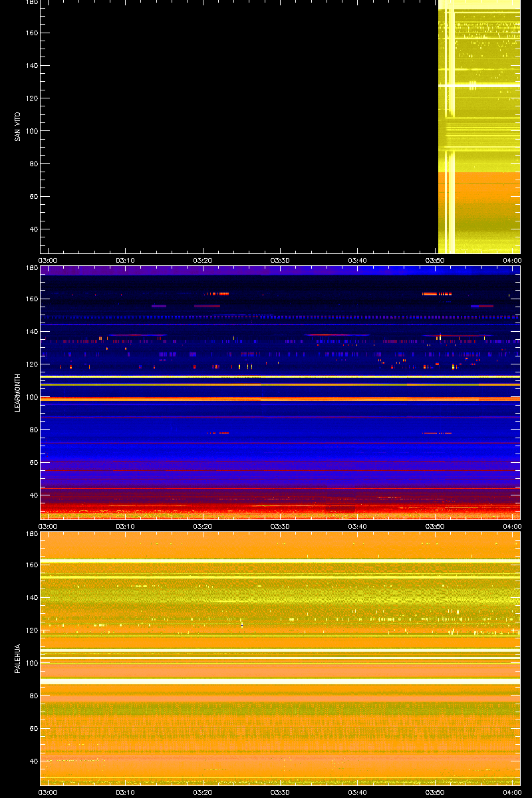This screenshot has height=798, width=532.
Task: Click the 03:30 time label under Learmonth panel
Action: 280,527
